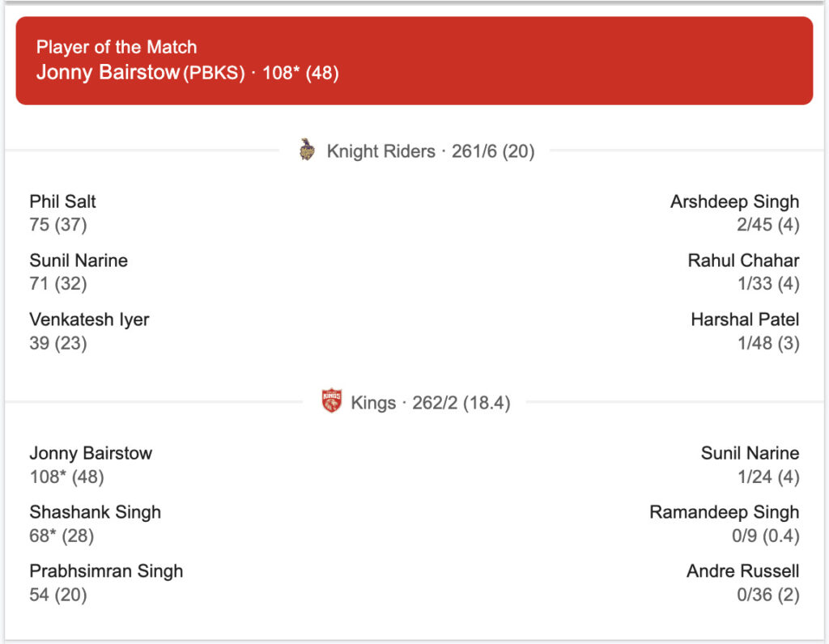Click the Knight Riders team logo icon
This screenshot has height=644, width=829.
click(x=307, y=150)
